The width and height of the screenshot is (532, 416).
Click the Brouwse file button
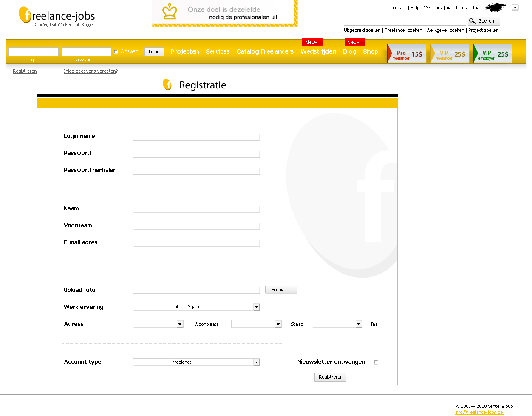click(x=281, y=290)
